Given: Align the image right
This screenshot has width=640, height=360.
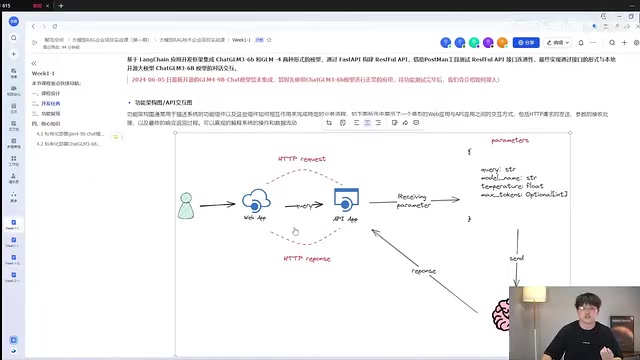Looking at the screenshot, I should [x=378, y=122].
